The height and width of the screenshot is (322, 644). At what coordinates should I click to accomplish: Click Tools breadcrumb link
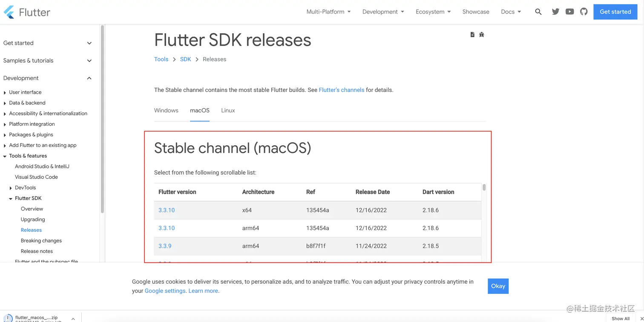[x=161, y=59]
